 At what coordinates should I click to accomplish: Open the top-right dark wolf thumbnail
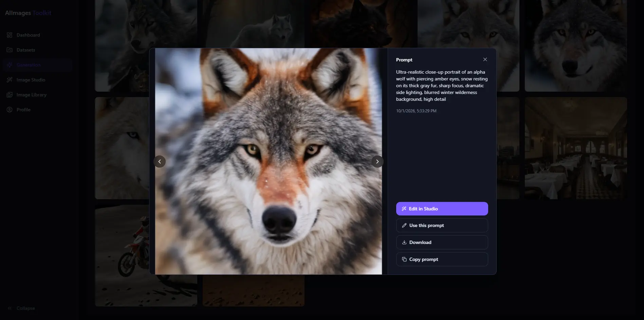[576, 45]
